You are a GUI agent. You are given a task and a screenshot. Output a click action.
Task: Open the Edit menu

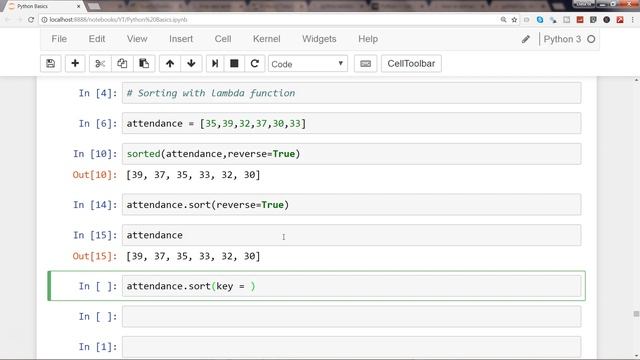(x=97, y=39)
